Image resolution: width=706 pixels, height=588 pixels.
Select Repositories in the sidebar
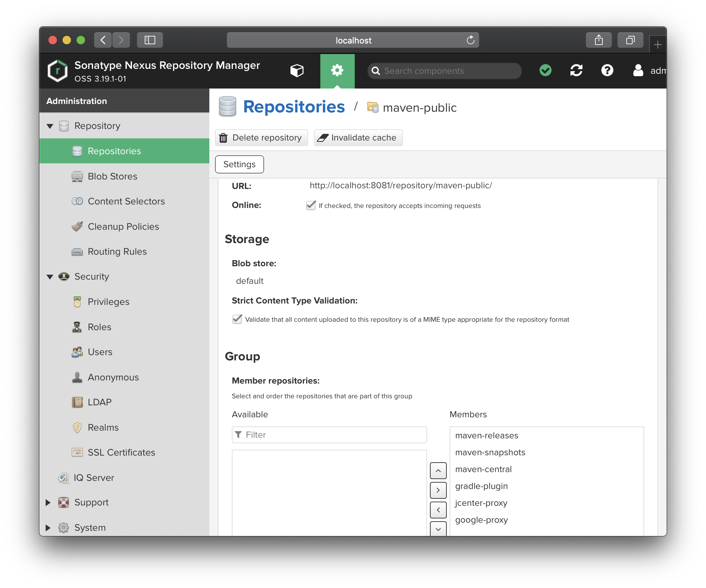coord(124,151)
